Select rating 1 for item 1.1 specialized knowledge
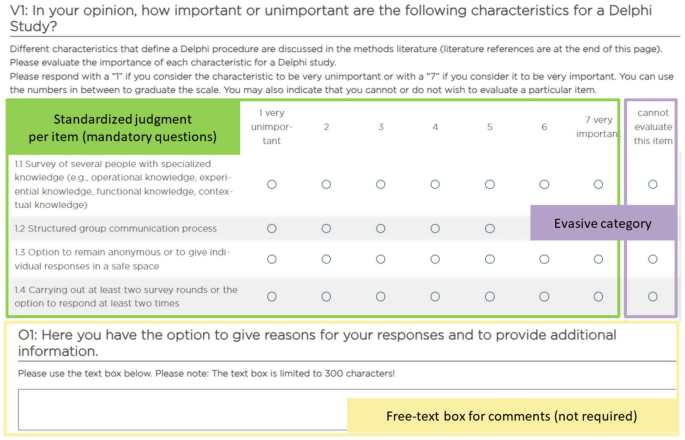The image size is (685, 440). click(272, 184)
